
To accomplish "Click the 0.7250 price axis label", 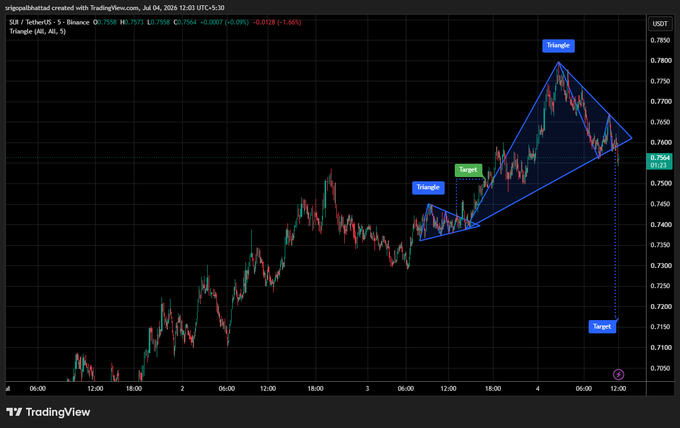I will (x=660, y=286).
